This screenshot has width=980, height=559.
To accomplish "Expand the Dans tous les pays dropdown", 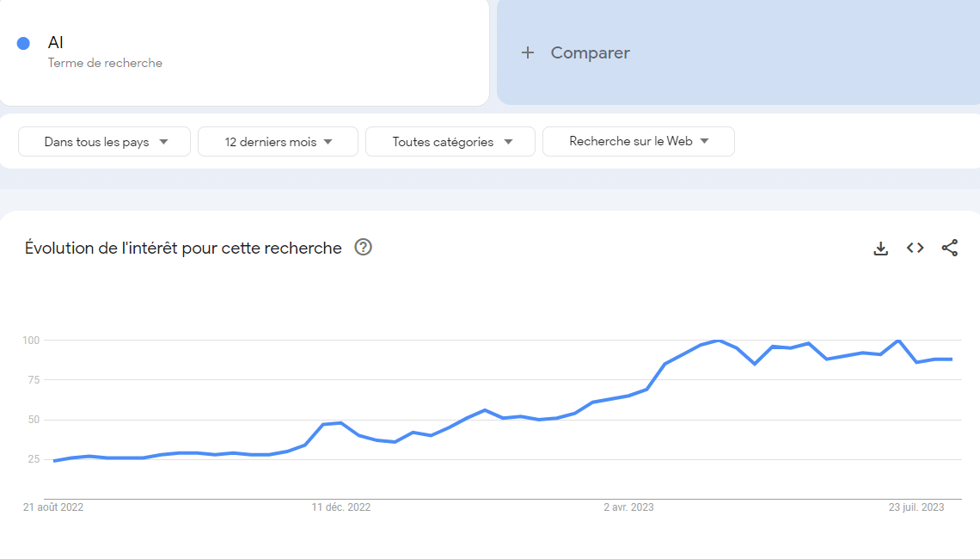I will (x=104, y=142).
